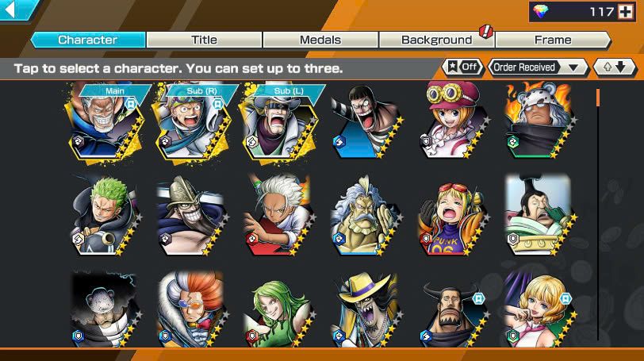Toggle ascending/descending sort arrows
Image resolution: width=644 pixels, height=361 pixels.
pyautogui.click(x=615, y=67)
